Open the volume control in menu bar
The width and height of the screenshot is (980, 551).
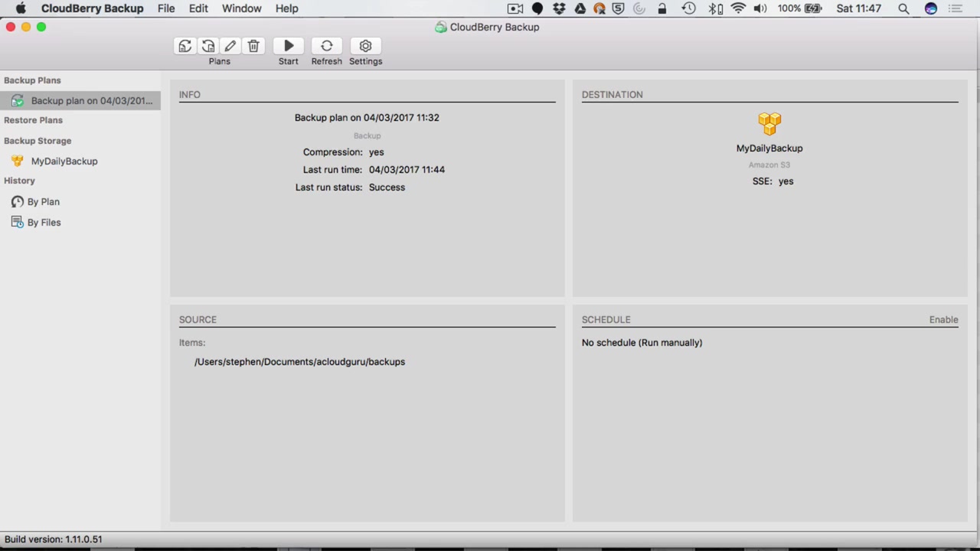pos(760,8)
